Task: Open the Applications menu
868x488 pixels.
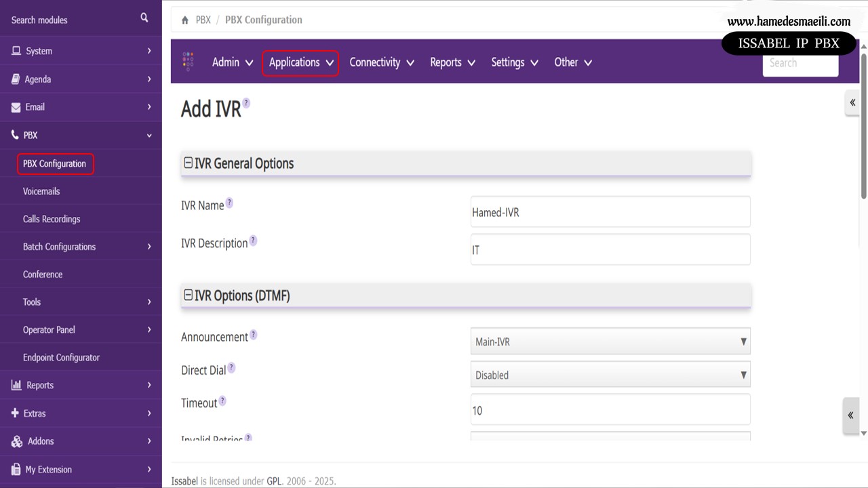Action: click(x=300, y=62)
